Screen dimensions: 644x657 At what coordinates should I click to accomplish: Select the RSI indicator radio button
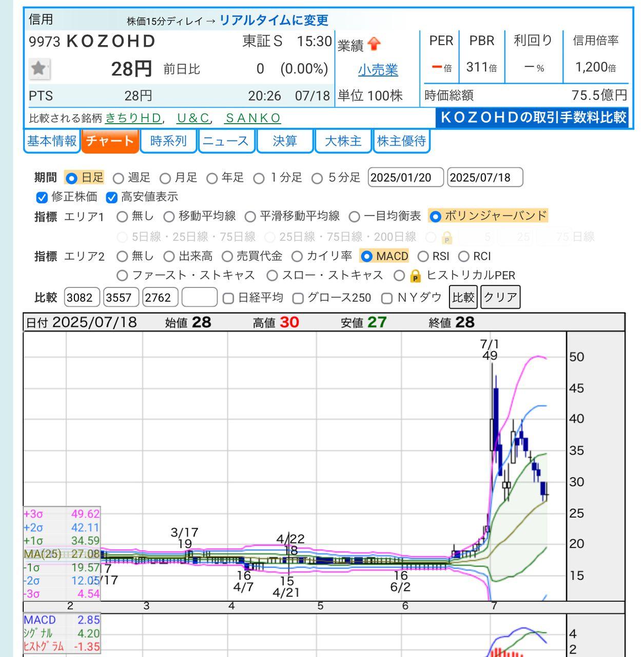point(423,256)
